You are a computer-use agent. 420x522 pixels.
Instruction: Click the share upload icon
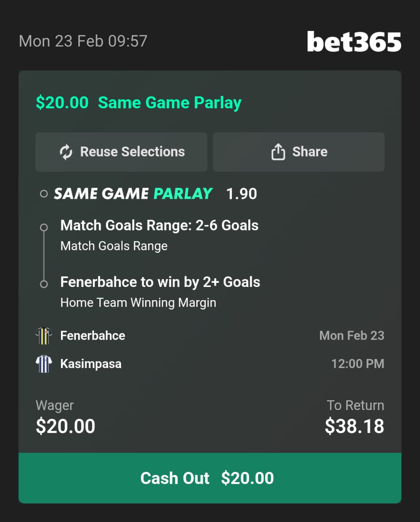point(278,152)
